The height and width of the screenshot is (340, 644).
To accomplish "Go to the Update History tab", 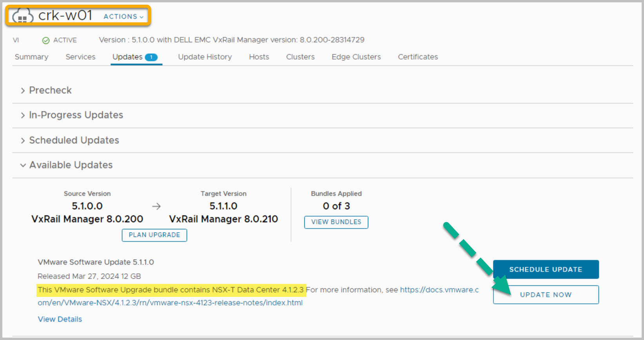I will click(x=205, y=57).
